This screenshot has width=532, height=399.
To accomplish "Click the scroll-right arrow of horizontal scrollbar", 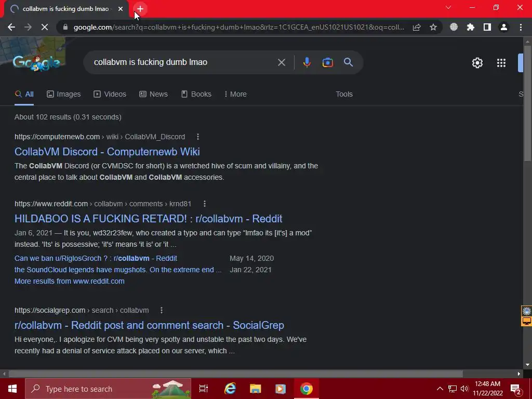I will click(x=519, y=374).
